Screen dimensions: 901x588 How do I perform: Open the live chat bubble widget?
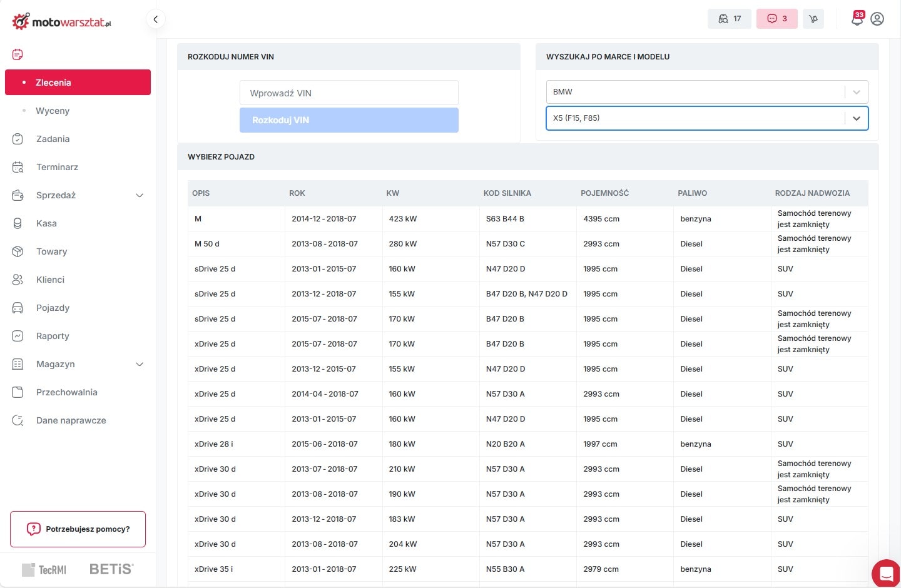tap(885, 573)
